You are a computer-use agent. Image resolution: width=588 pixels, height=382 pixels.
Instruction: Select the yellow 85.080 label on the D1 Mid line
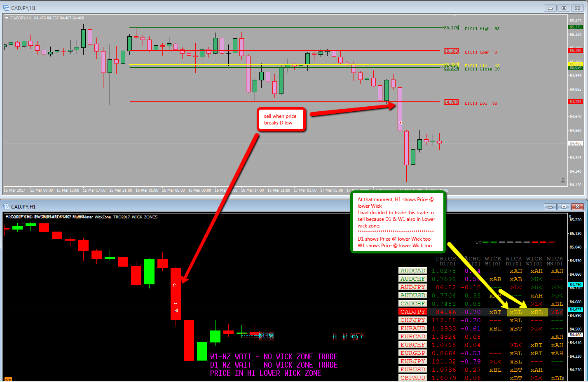coord(451,65)
